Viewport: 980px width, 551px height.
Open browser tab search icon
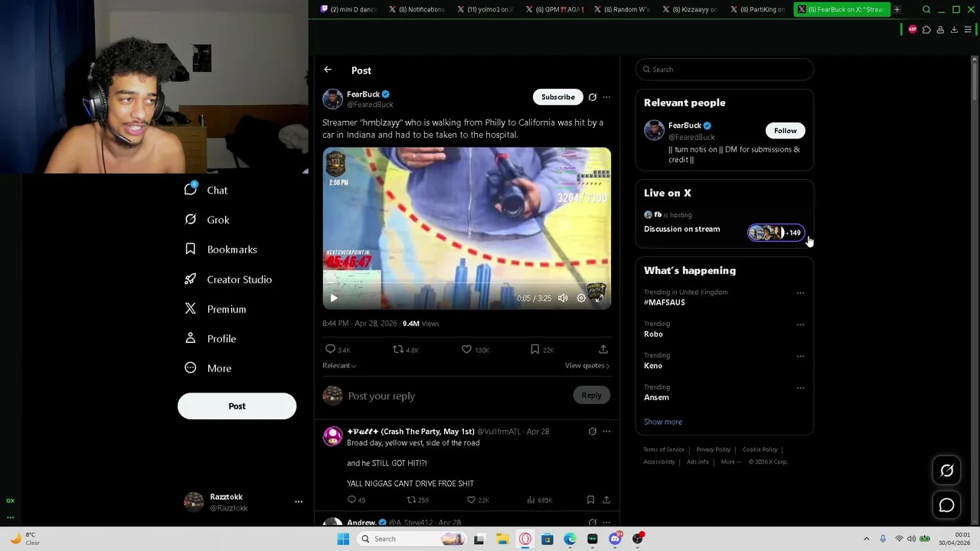point(926,9)
